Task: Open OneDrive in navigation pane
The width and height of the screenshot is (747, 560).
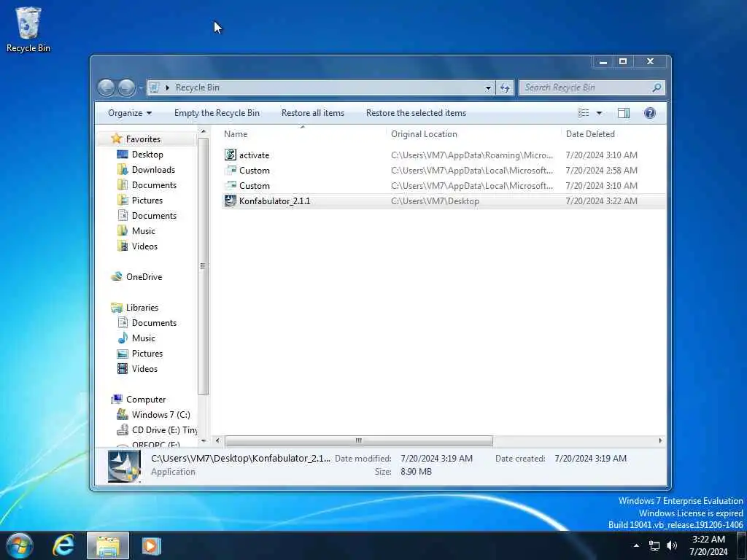Action: coord(144,276)
